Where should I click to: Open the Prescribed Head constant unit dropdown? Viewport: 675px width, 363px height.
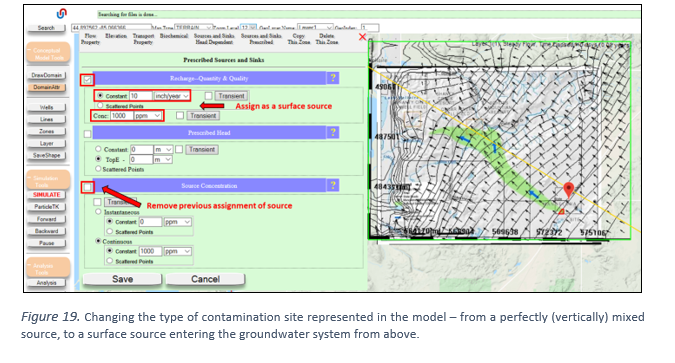[x=163, y=149]
